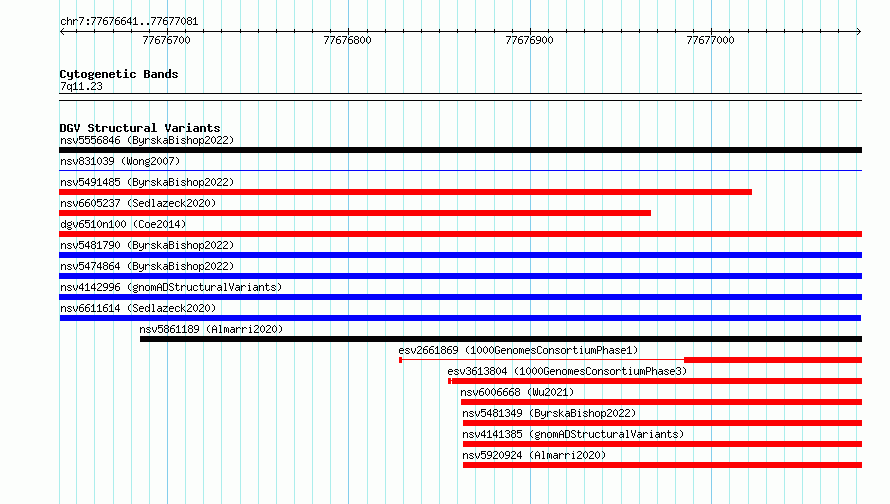
Task: Select the 7q11.23 band label
Action: [81, 86]
